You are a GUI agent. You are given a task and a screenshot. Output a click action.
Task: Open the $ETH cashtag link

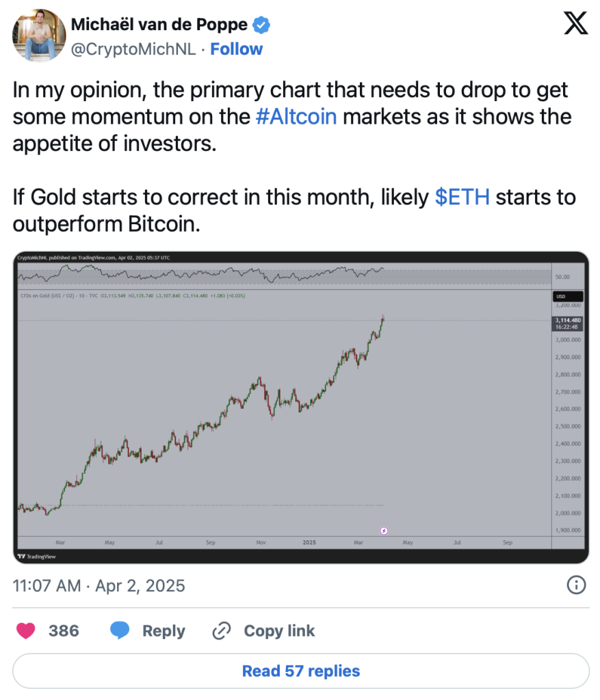[462, 198]
